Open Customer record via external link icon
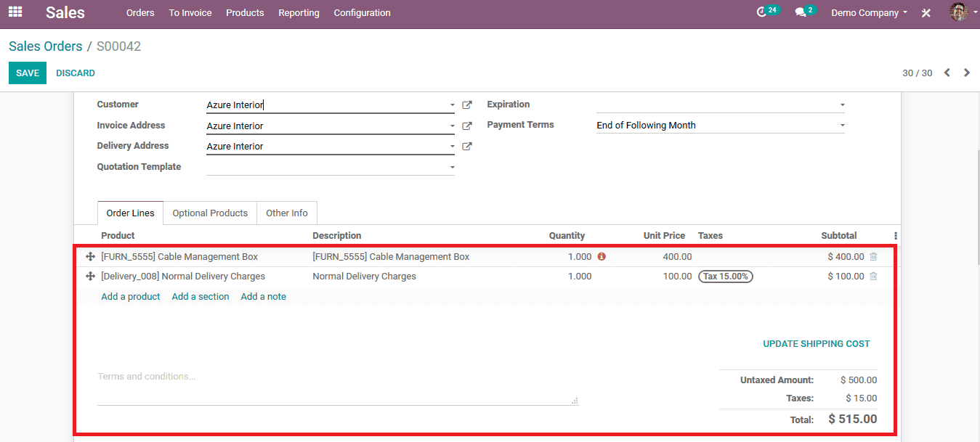 coord(467,105)
